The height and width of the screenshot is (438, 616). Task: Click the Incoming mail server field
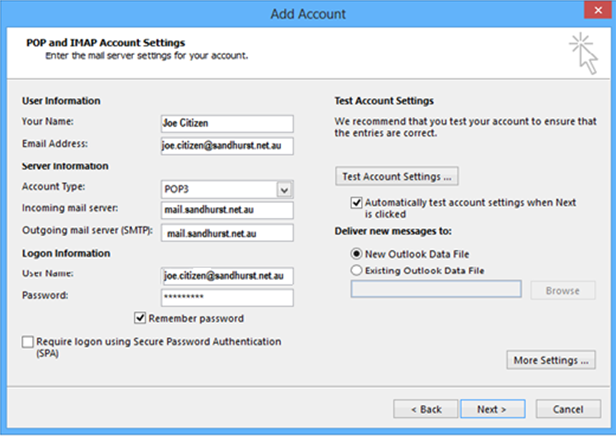pos(227,210)
